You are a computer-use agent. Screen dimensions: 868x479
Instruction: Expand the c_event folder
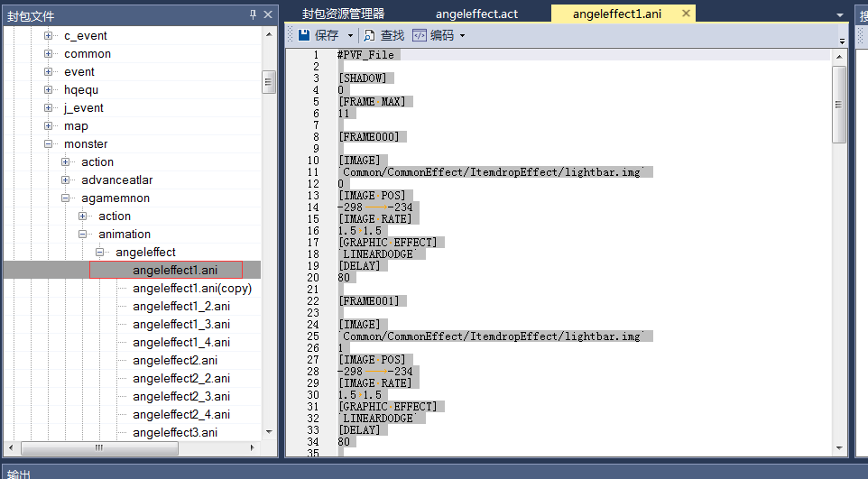click(x=48, y=36)
